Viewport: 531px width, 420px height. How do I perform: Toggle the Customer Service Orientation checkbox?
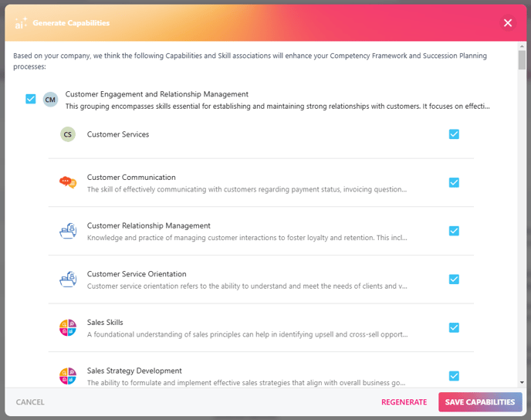coord(454,279)
